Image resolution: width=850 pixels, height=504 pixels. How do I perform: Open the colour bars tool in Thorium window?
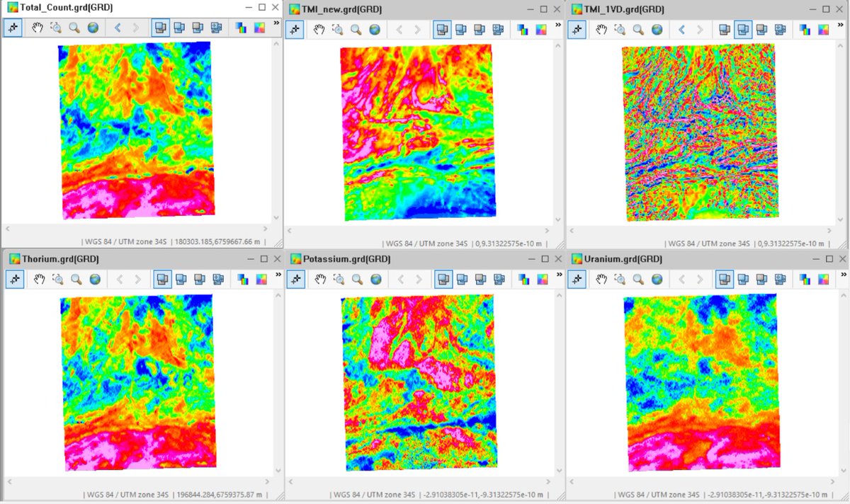(x=242, y=279)
